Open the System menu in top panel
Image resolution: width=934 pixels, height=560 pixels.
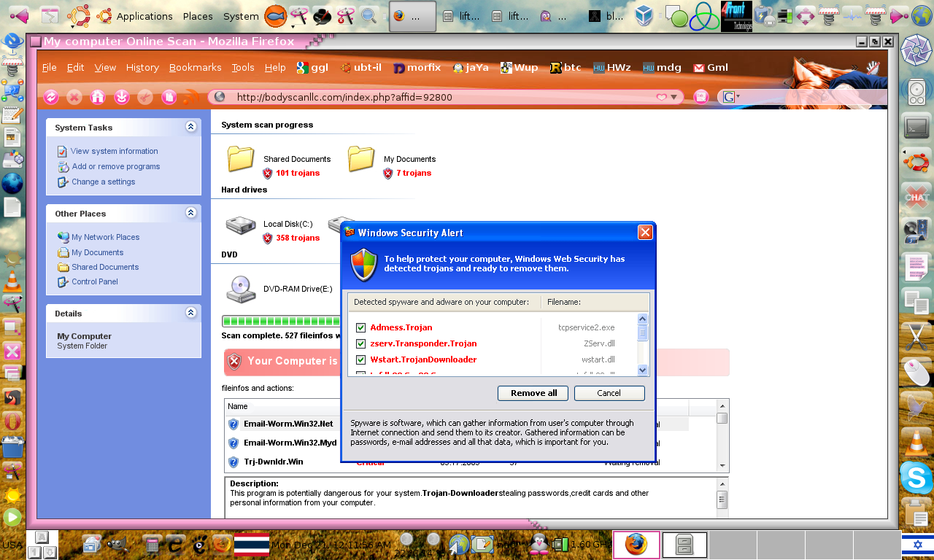241,16
